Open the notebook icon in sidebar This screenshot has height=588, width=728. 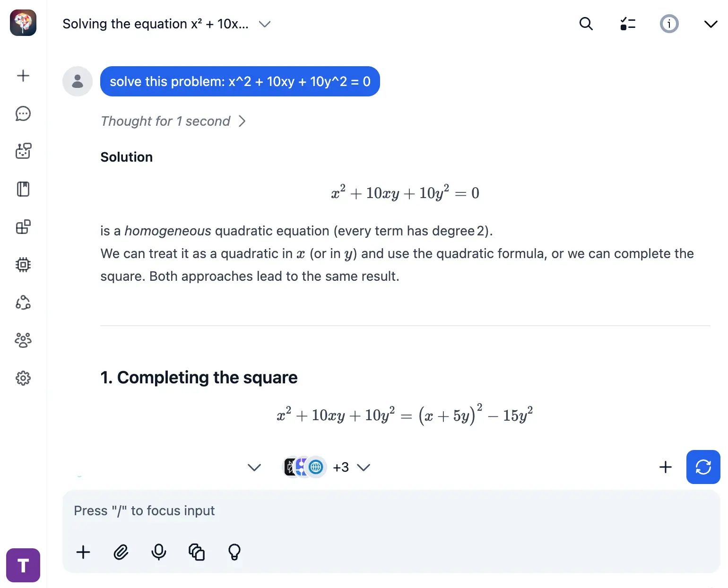(x=23, y=189)
